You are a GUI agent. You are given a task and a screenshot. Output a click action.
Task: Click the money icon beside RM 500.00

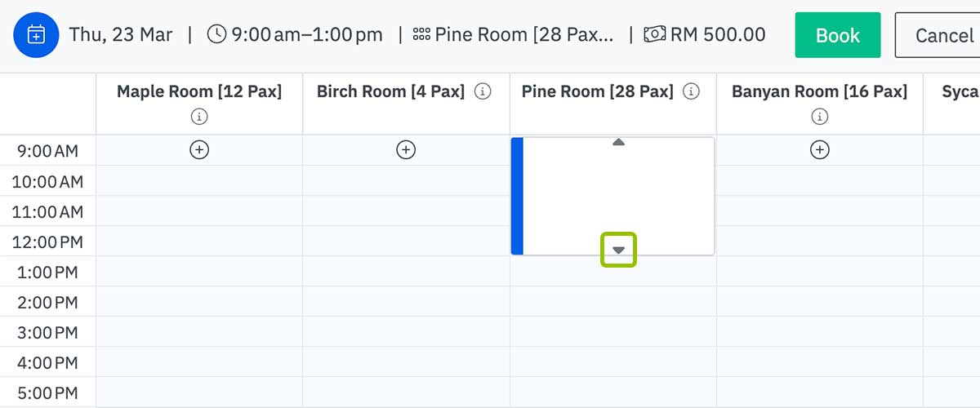655,35
